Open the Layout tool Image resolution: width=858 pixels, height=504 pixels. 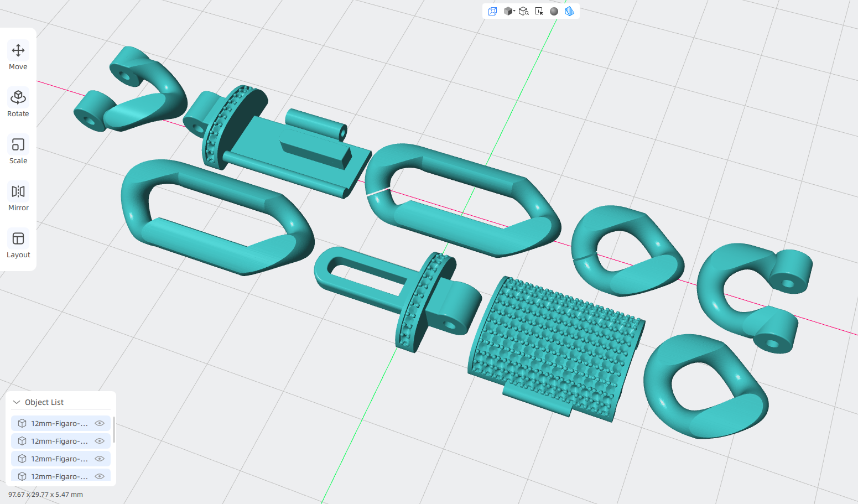[18, 245]
